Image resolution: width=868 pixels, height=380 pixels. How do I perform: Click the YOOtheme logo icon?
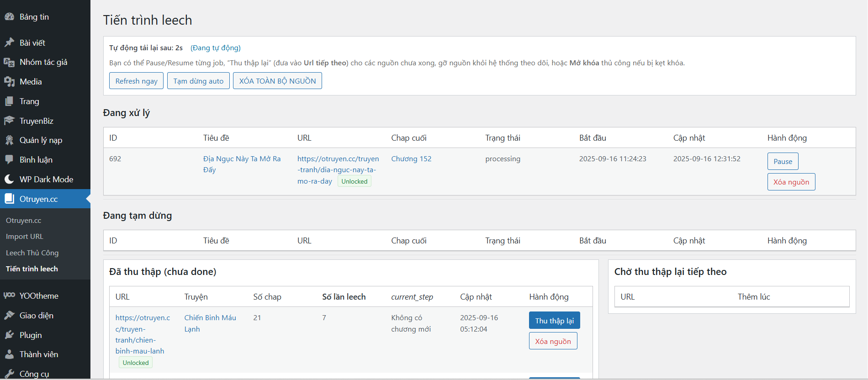[x=9, y=296]
